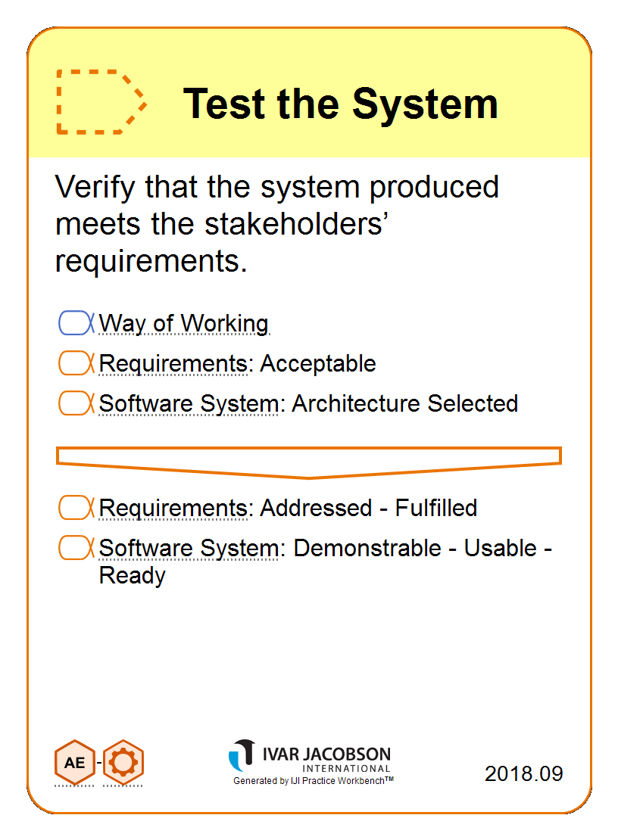Click the Test the System title

[340, 104]
